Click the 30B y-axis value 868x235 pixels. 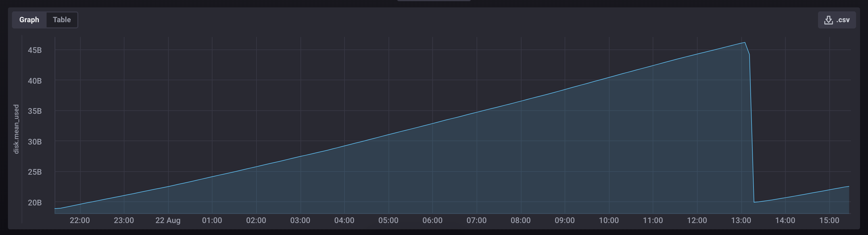coord(35,142)
